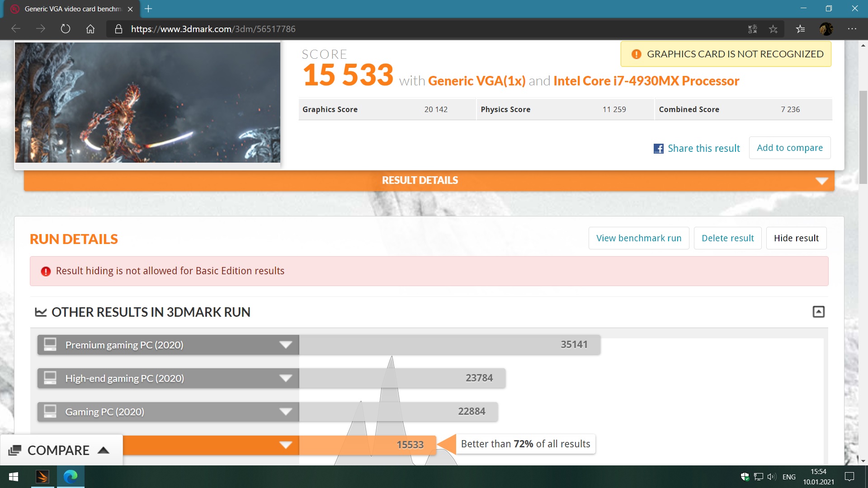Close the Generic VGA benchmark tab
This screenshot has width=868, height=488.
click(x=130, y=9)
